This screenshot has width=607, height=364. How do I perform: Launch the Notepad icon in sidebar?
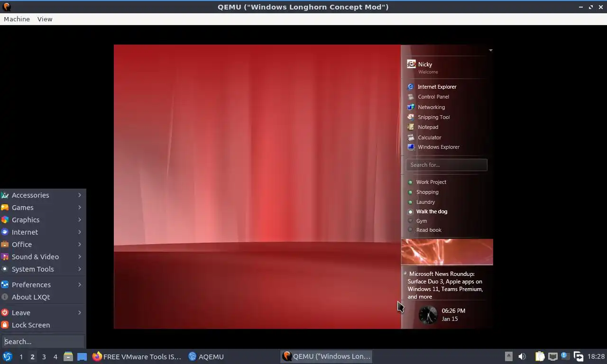click(411, 127)
